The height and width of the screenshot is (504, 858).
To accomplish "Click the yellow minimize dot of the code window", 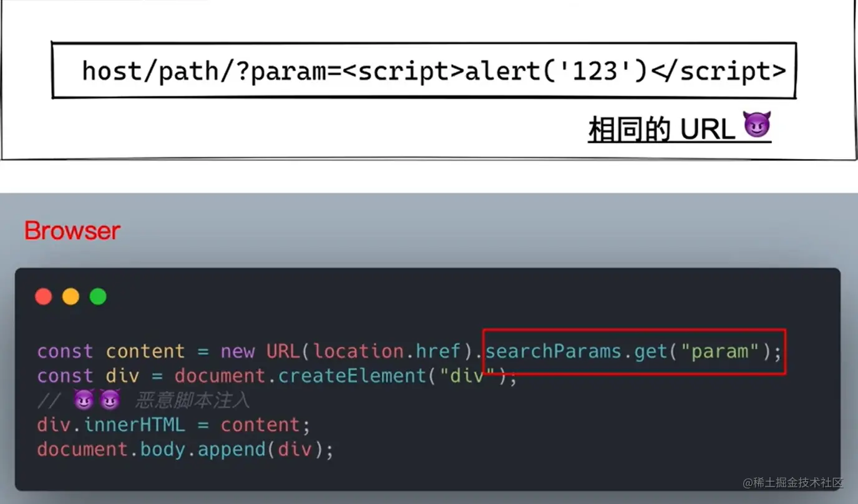I will (x=71, y=297).
